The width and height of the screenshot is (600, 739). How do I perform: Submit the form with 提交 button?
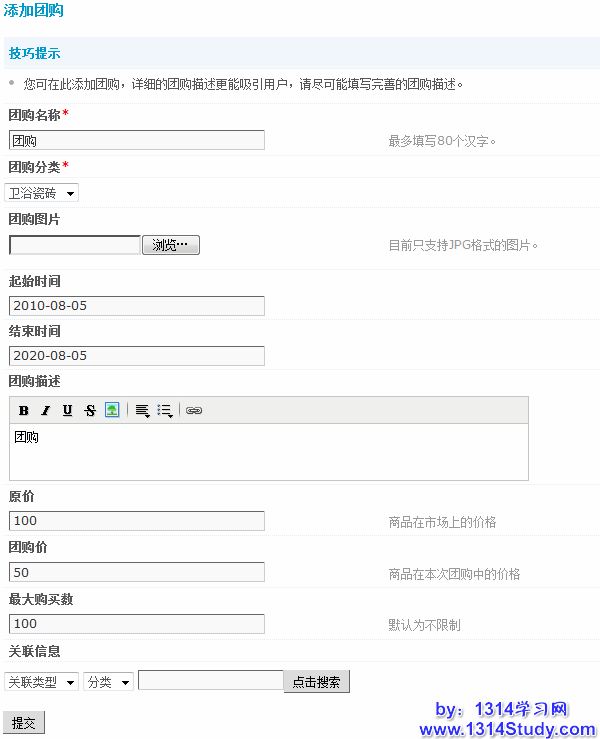[24, 723]
